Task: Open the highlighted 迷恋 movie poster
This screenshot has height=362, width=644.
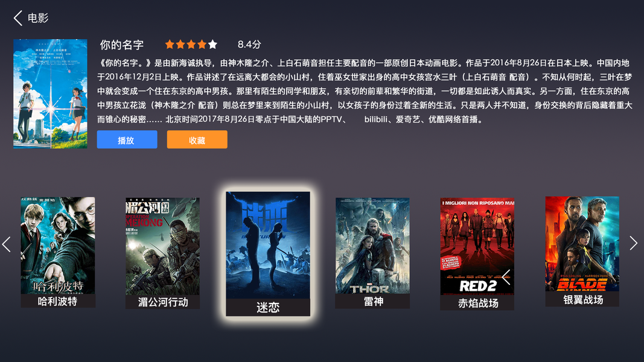Action: pyautogui.click(x=268, y=253)
